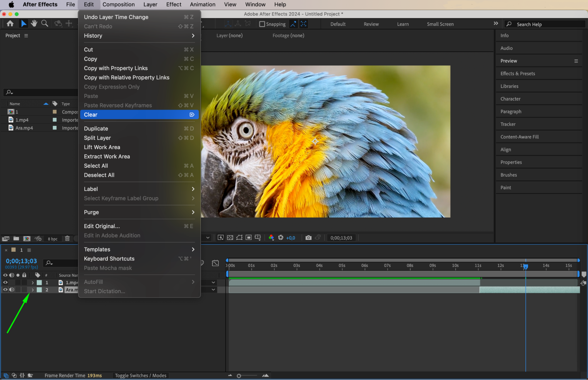Select the Zoom magnifier tool

44,24
